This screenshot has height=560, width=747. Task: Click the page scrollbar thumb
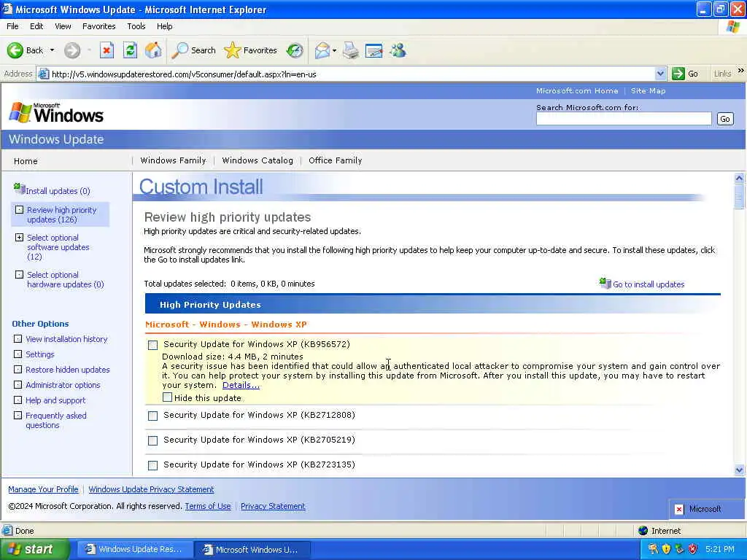(740, 197)
